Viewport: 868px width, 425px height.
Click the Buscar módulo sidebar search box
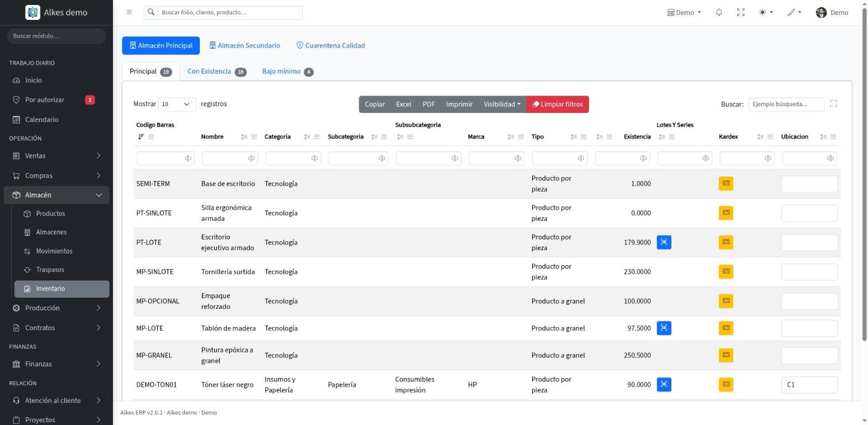coord(56,36)
